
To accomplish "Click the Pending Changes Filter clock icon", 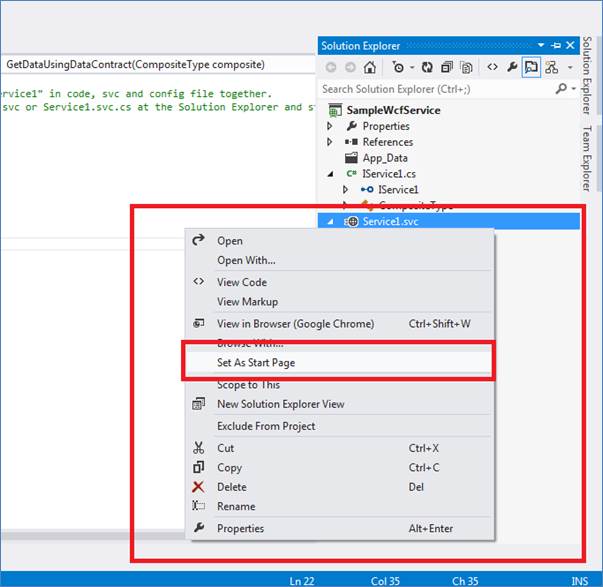I will tap(398, 67).
